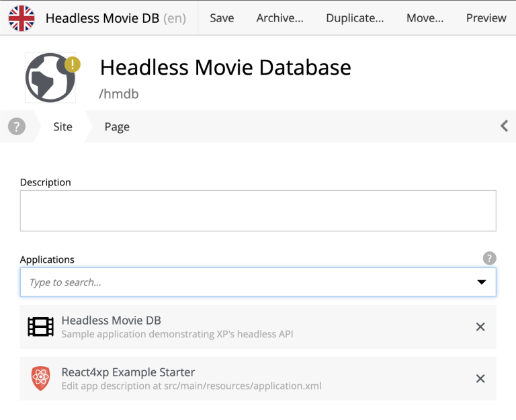Click the Headless Movie DB (en) tab title
The height and width of the screenshot is (420, 516).
116,18
